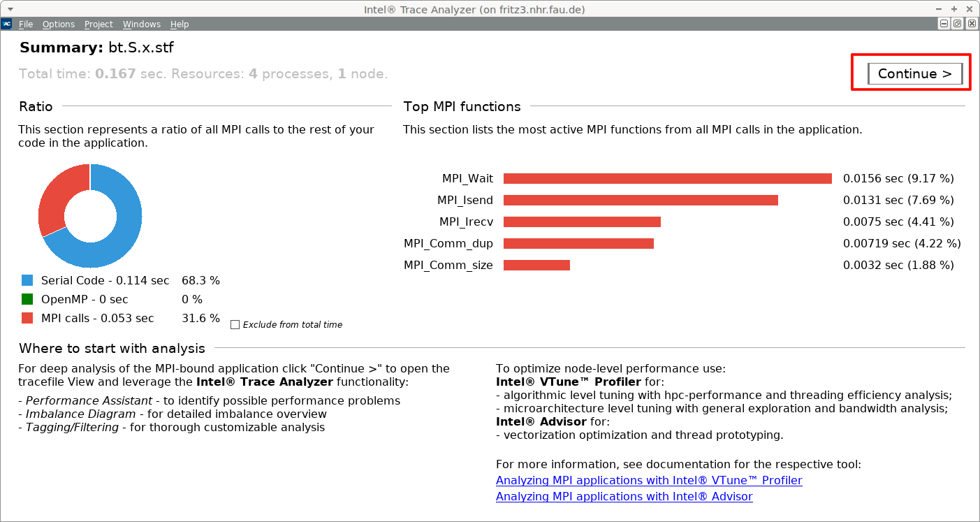
Task: Click the MPI_Isend function label
Action: (x=465, y=200)
